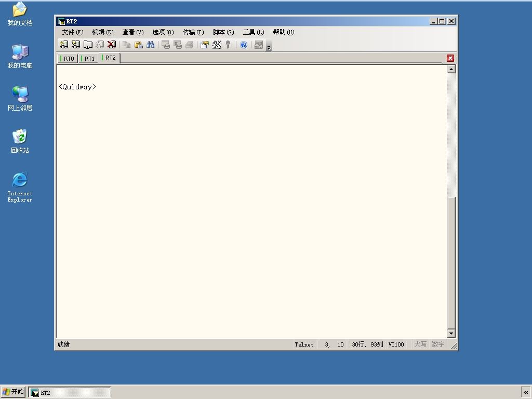Click the Keymap Editor checkered icon
The width and height of the screenshot is (532, 399).
217,45
